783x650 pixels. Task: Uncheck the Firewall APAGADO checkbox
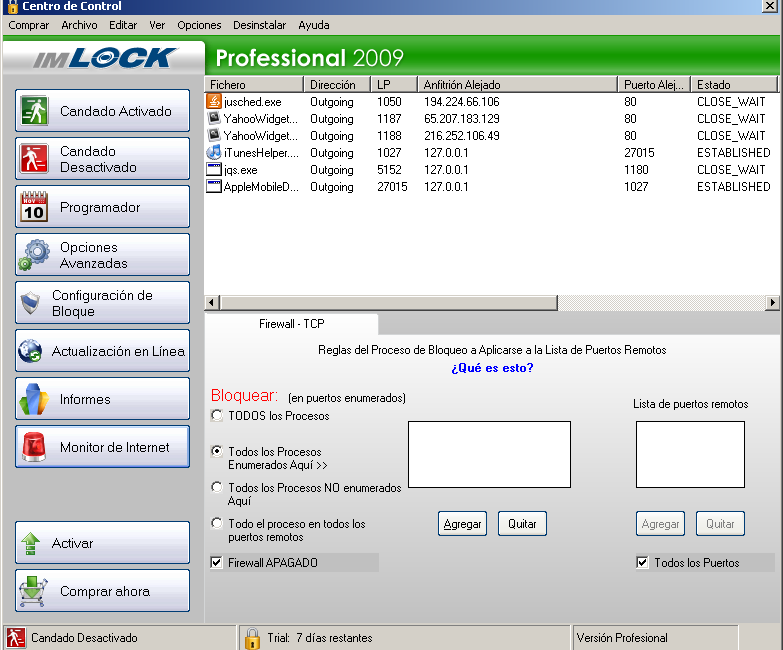216,563
